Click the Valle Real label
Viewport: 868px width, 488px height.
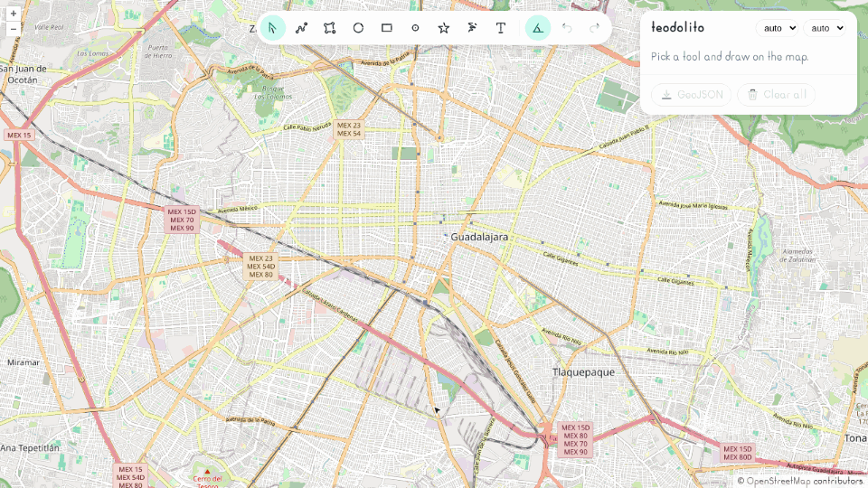pos(49,26)
